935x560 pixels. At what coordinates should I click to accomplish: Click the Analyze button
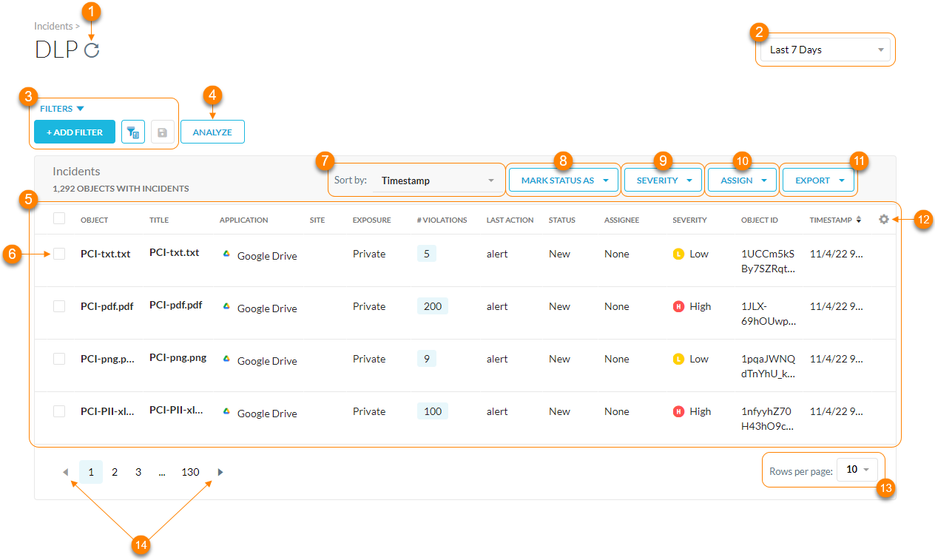pos(212,132)
